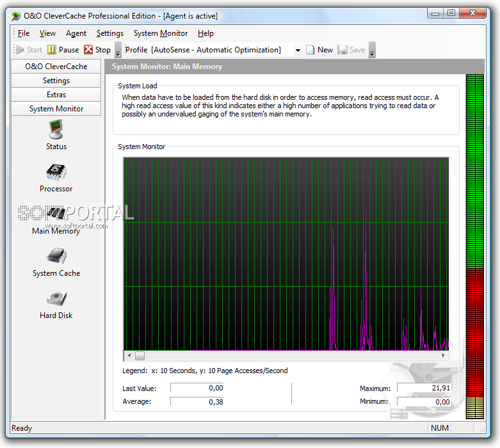
Task: Open the View menu
Action: 47,33
